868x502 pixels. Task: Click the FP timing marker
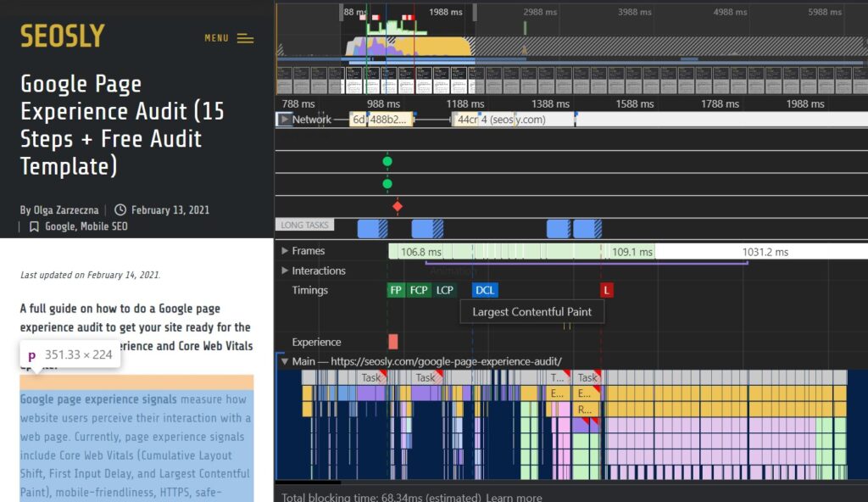click(396, 290)
